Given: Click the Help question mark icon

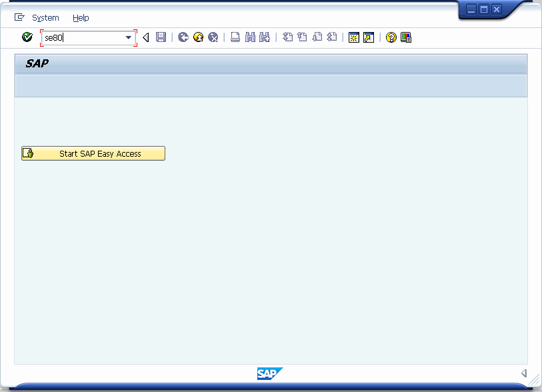Looking at the screenshot, I should [391, 37].
